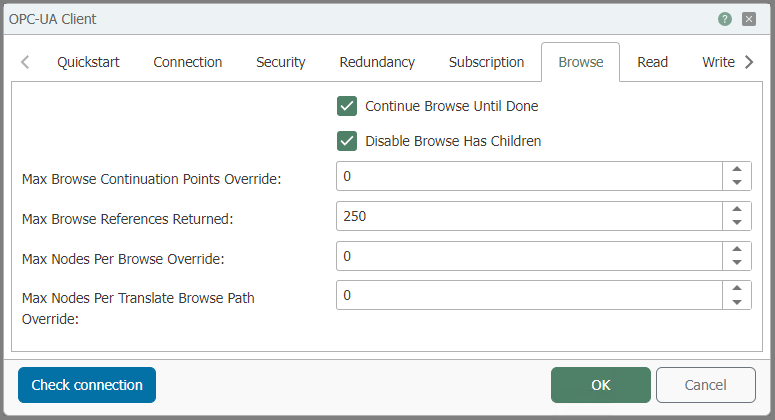Increase Max Browse Continuation Points Override value
This screenshot has height=420, width=775.
point(737,169)
